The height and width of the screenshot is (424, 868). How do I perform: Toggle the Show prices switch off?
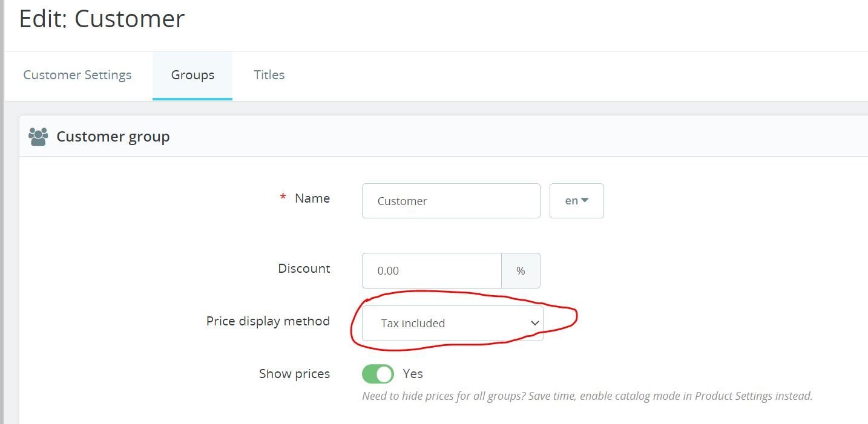378,374
